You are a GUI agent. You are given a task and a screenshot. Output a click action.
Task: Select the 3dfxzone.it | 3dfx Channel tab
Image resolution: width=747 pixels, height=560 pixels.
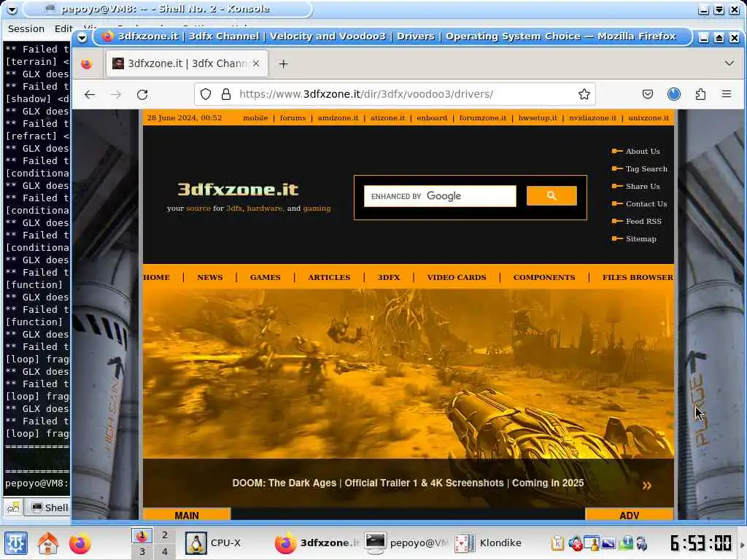(x=186, y=63)
